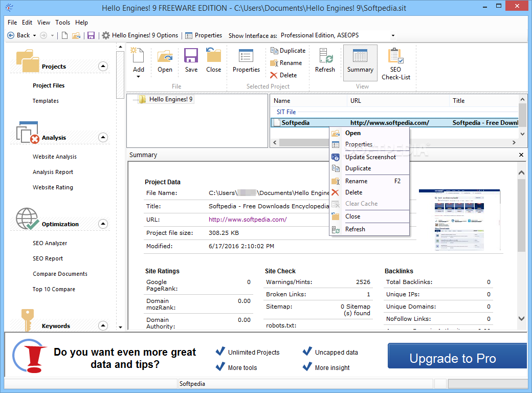Click the Keywords key sidebar icon
Image resolution: width=532 pixels, height=393 pixels.
[x=28, y=319]
